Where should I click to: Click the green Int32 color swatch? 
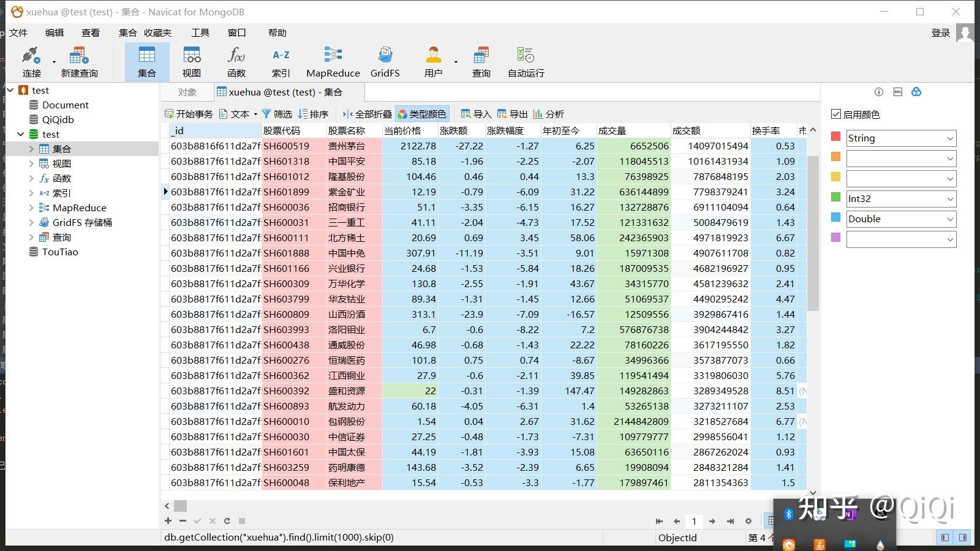coord(835,197)
